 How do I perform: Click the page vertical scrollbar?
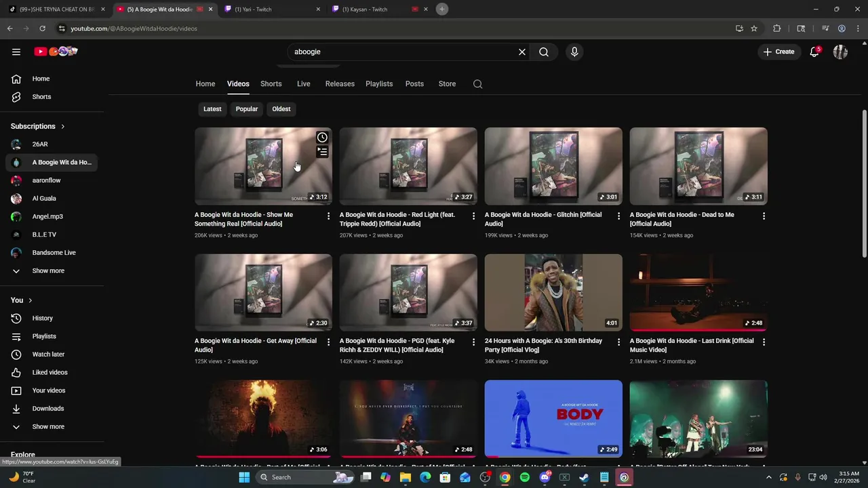(x=864, y=183)
